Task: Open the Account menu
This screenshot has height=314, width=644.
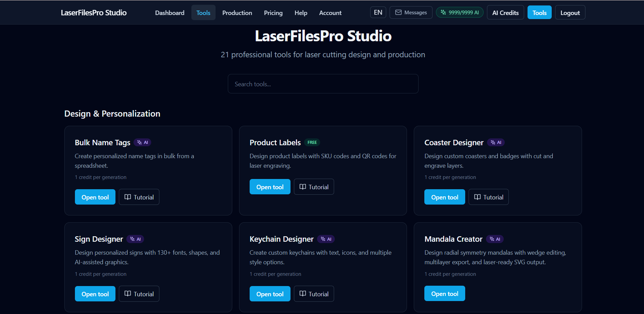Action: click(x=330, y=13)
